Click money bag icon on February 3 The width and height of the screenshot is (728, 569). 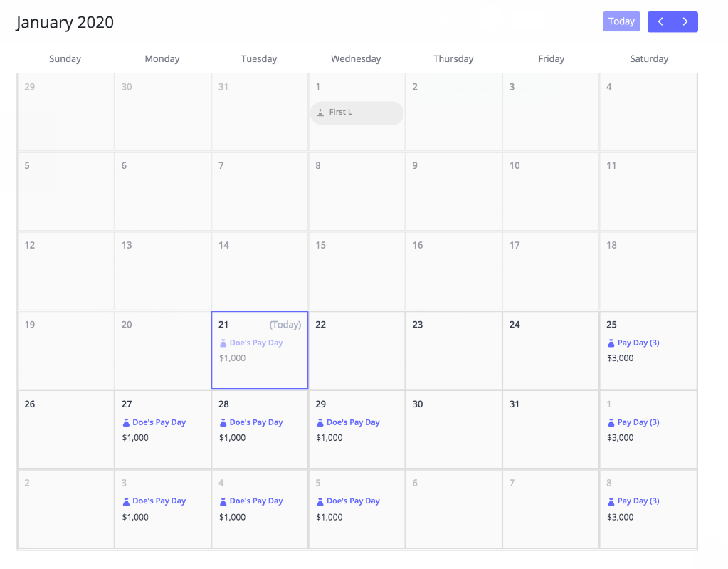(126, 502)
